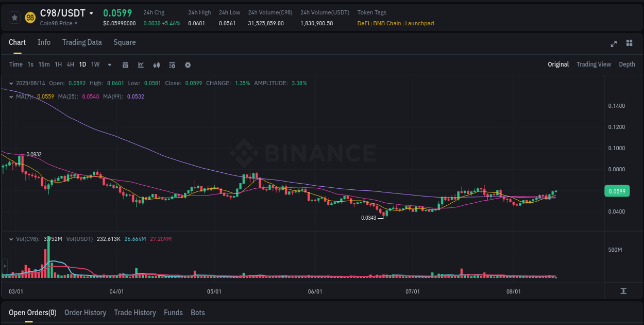Click the auto-scale icon below the price axis
Viewport: 644px width, 325px height.
(622, 291)
